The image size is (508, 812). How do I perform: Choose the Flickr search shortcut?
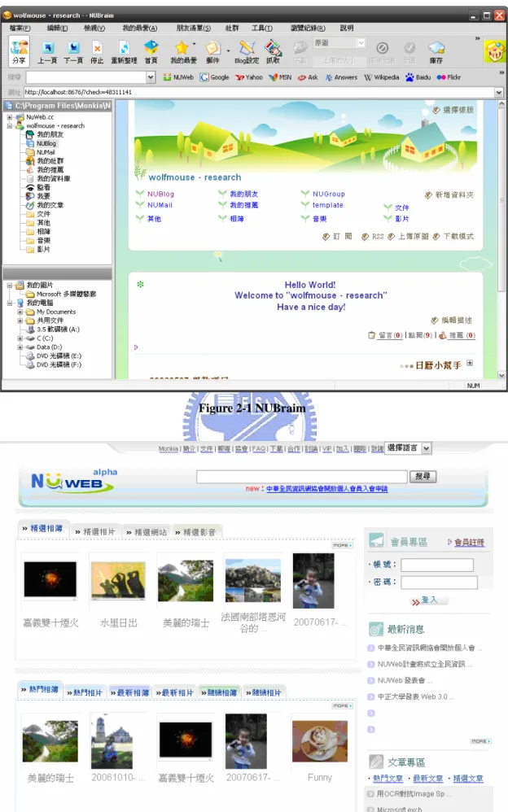click(449, 77)
